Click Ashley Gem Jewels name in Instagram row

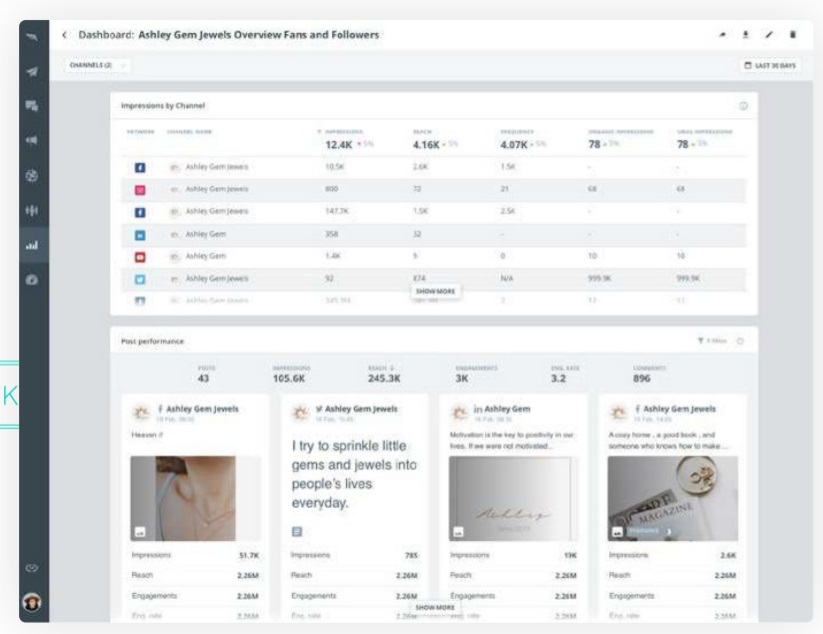tap(217, 189)
